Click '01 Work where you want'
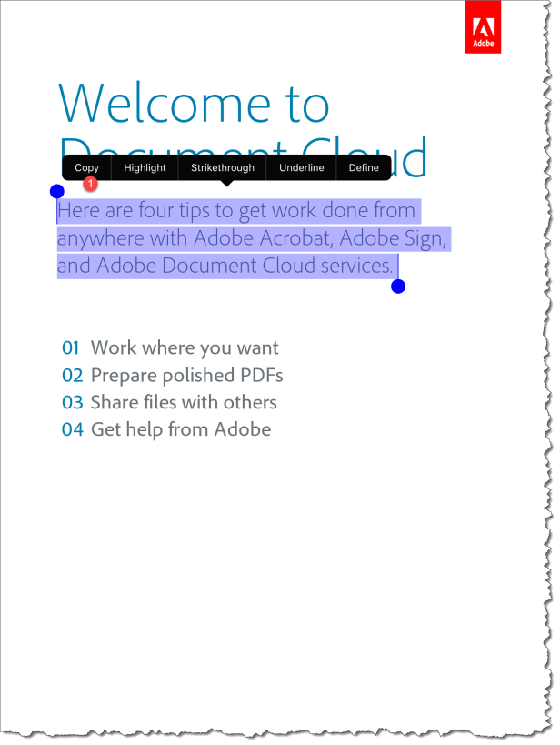560x745 pixels. [x=170, y=348]
